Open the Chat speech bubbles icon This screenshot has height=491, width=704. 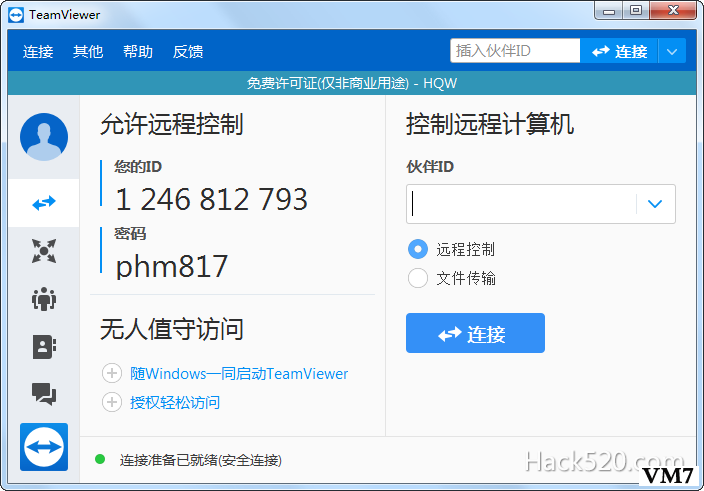(x=44, y=394)
